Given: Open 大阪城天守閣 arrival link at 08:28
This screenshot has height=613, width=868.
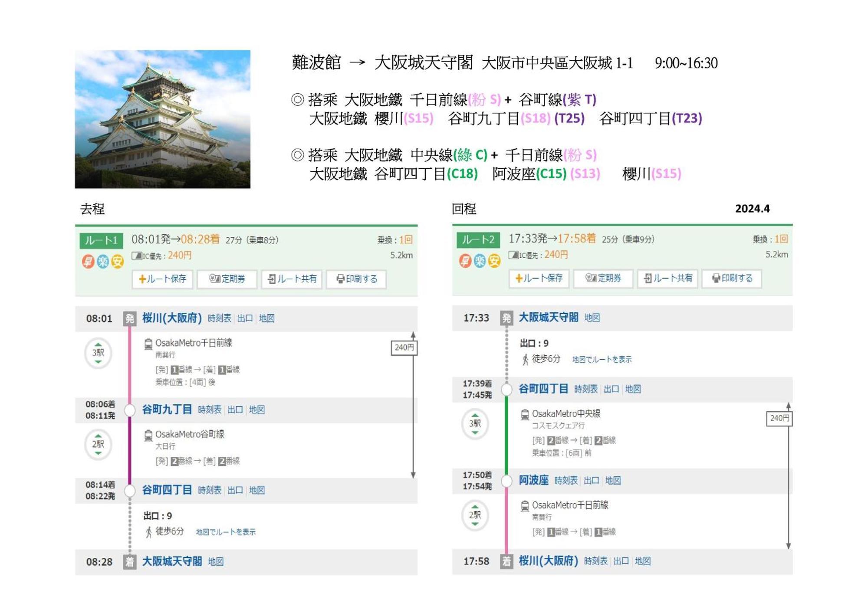Looking at the screenshot, I should click(x=172, y=561).
